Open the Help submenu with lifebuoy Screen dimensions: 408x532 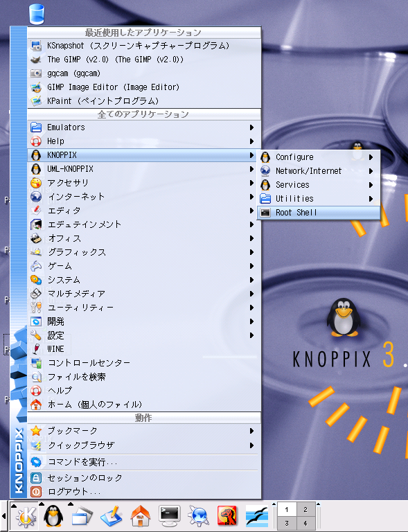(x=144, y=141)
